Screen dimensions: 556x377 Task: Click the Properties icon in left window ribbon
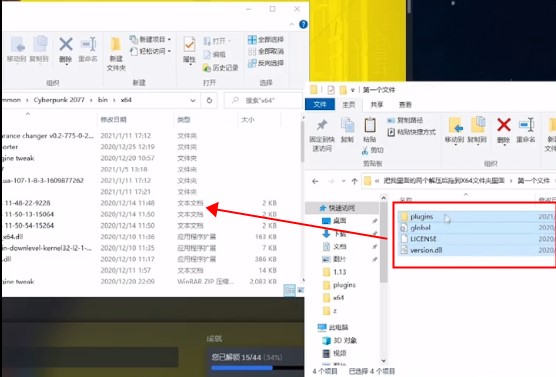pyautogui.click(x=189, y=45)
